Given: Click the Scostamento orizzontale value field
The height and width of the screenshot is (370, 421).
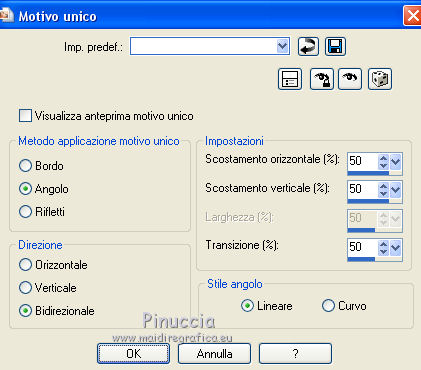Looking at the screenshot, I should pyautogui.click(x=363, y=161).
